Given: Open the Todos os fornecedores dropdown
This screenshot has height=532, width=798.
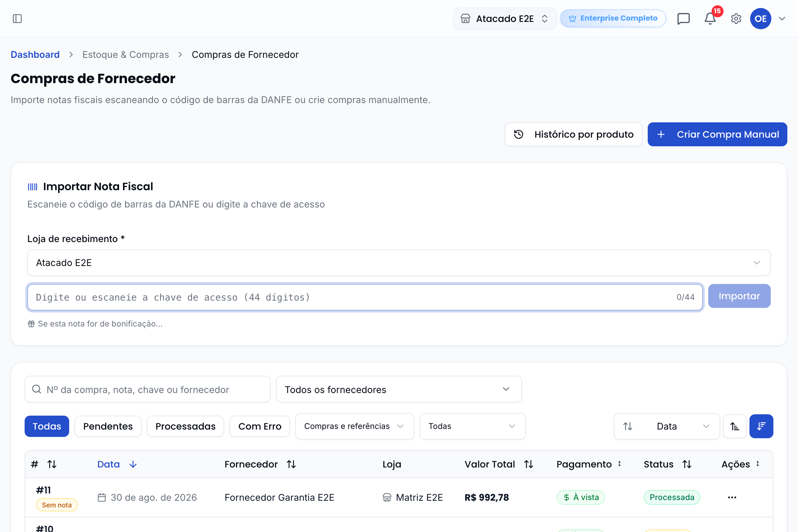Looking at the screenshot, I should pos(399,389).
